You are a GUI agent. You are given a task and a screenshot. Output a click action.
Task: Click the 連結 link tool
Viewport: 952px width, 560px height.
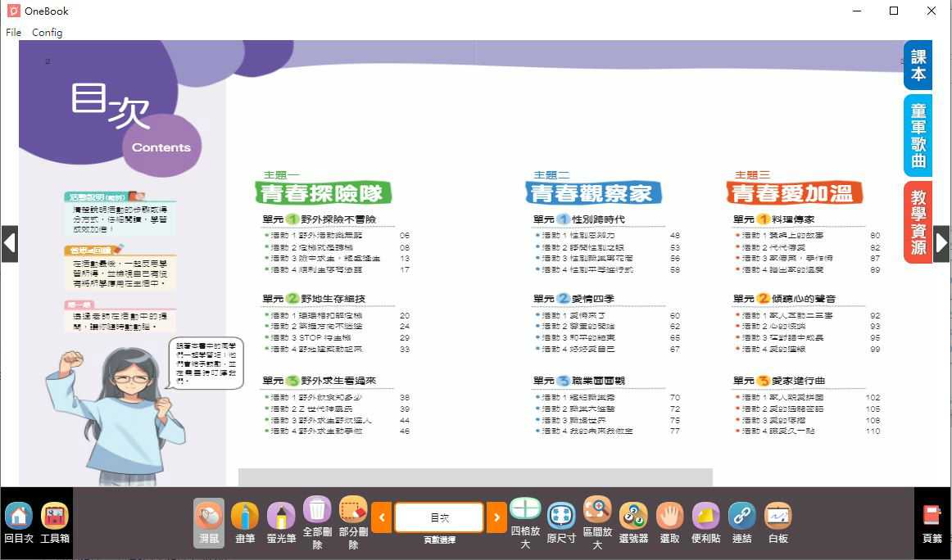pyautogui.click(x=742, y=523)
